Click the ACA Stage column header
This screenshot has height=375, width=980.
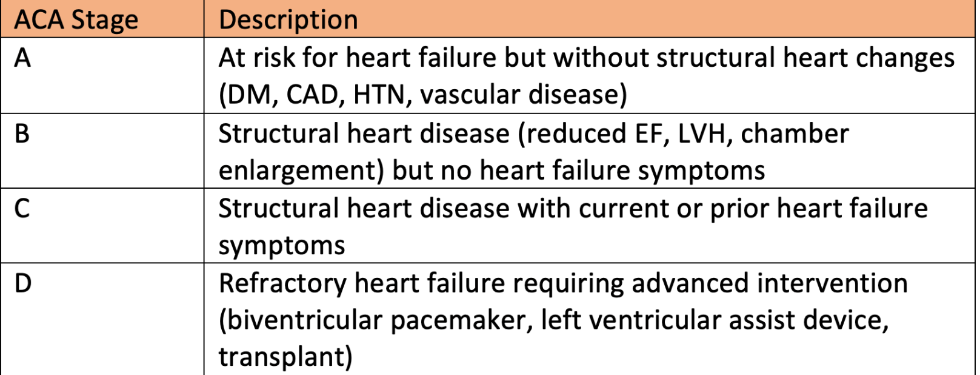pos(102,19)
